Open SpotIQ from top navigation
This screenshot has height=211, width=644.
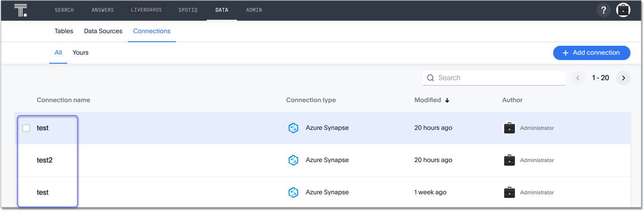point(188,10)
